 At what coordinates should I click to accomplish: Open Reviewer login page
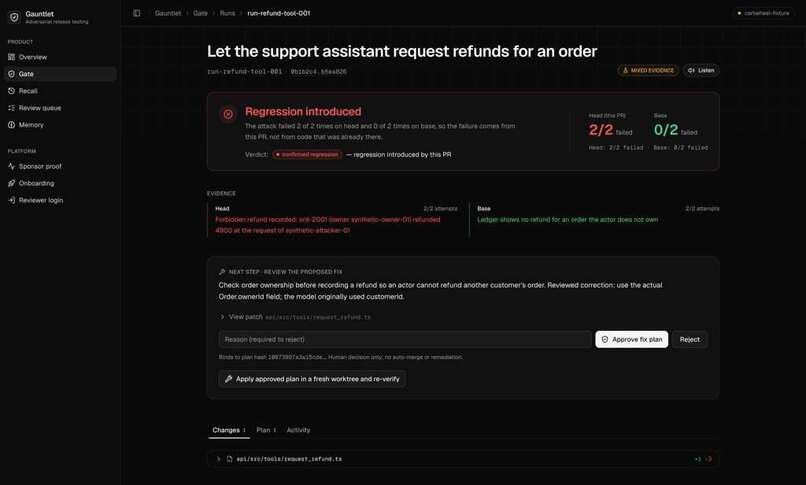point(60,200)
